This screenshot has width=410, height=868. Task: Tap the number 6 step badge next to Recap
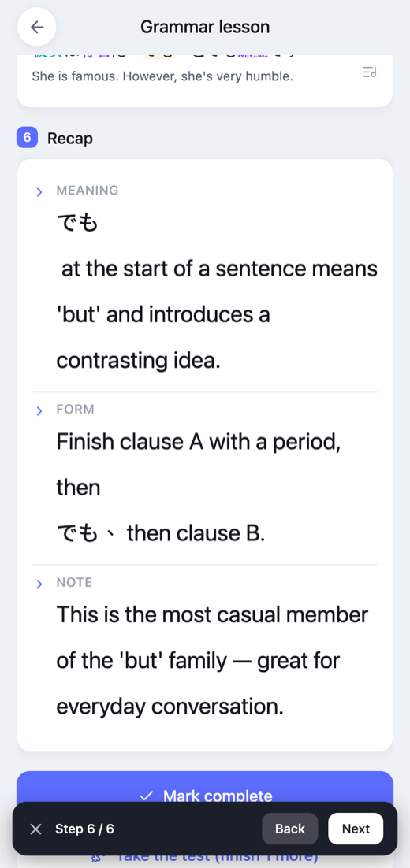point(27,138)
